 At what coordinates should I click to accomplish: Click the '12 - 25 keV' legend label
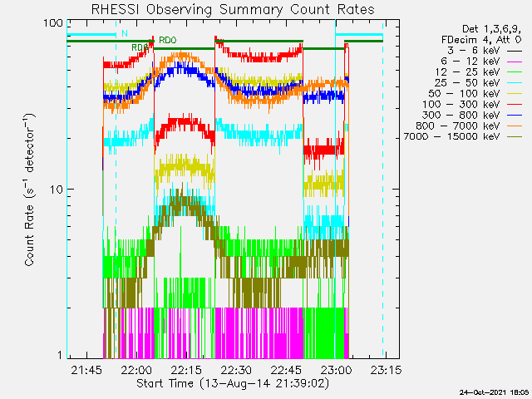[467, 72]
